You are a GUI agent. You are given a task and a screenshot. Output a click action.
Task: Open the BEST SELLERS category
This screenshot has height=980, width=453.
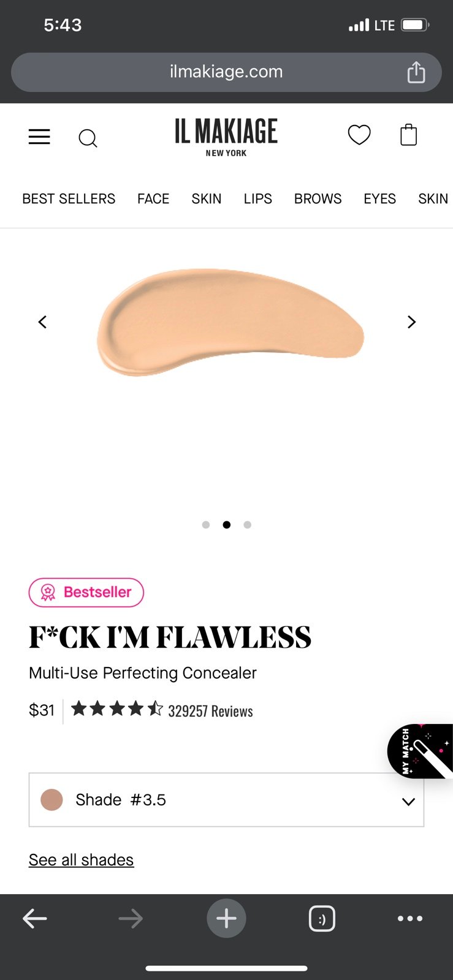click(69, 198)
